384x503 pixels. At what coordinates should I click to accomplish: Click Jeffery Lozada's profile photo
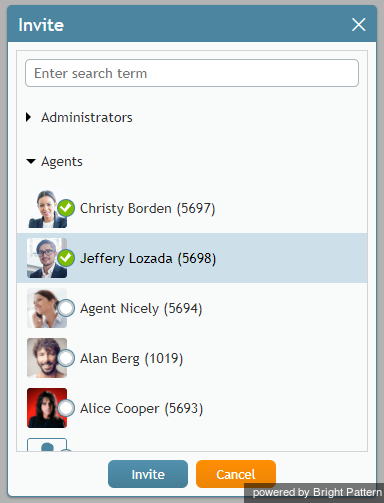tap(47, 258)
